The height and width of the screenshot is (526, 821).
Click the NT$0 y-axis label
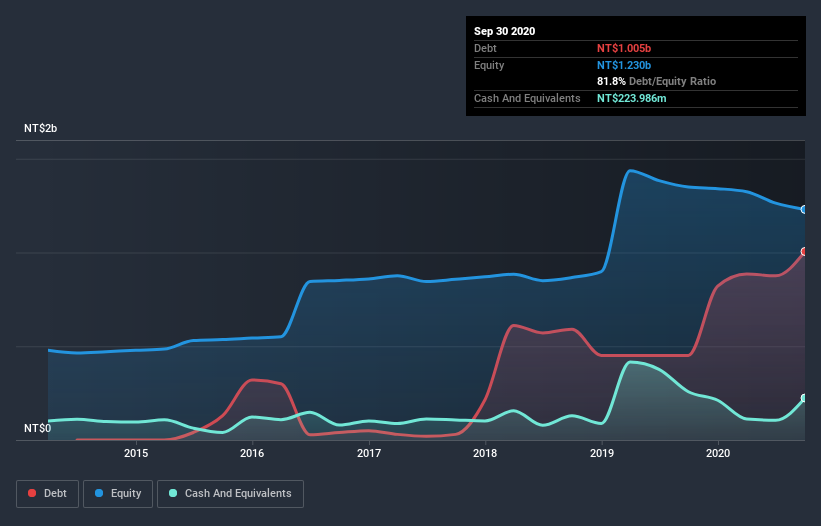[38, 428]
